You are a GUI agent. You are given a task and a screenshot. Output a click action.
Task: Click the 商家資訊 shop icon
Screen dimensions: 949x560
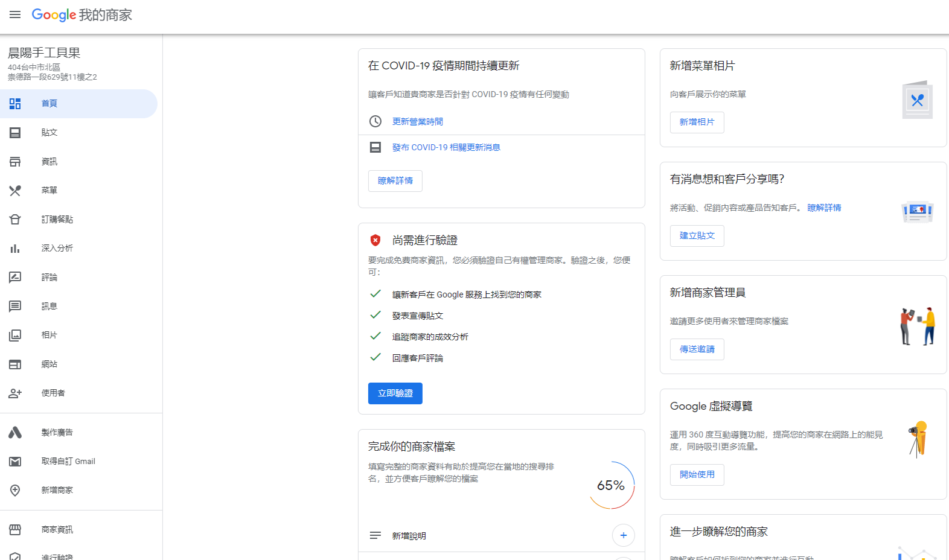click(x=15, y=530)
